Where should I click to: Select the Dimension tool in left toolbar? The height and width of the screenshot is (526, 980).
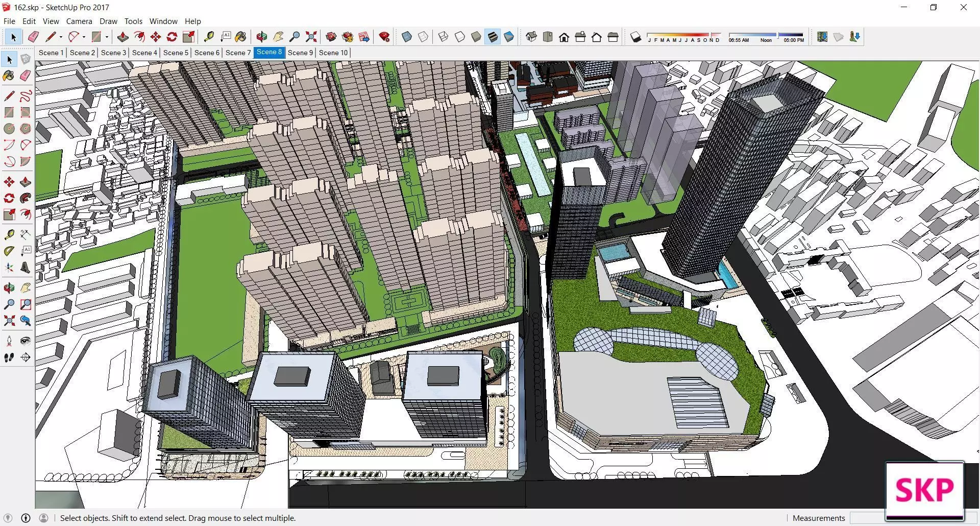26,234
